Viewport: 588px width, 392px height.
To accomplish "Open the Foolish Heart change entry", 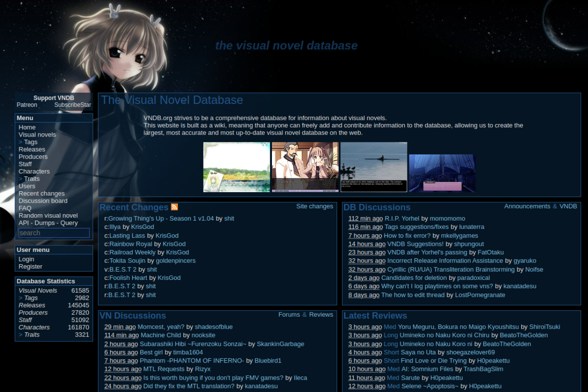I will tap(128, 278).
